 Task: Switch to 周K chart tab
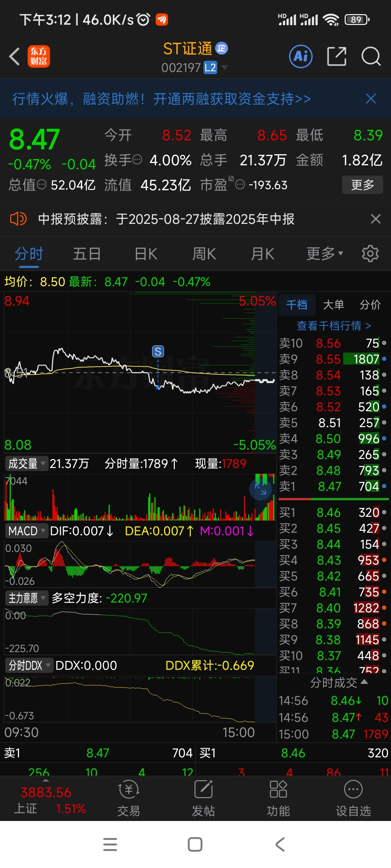click(204, 254)
